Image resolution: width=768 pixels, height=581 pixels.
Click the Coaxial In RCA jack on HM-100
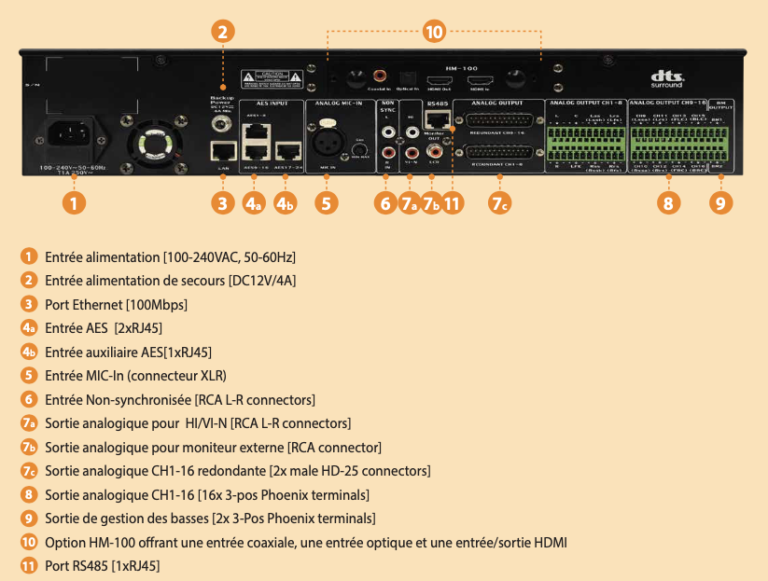tap(379, 76)
